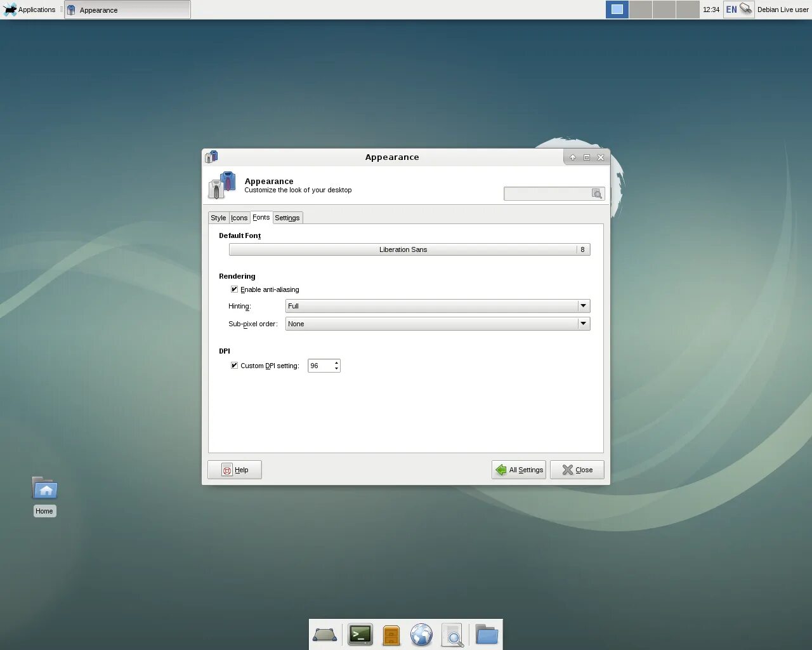The height and width of the screenshot is (650, 812).
Task: Uncheck Custom DPI setting
Action: [x=234, y=366]
